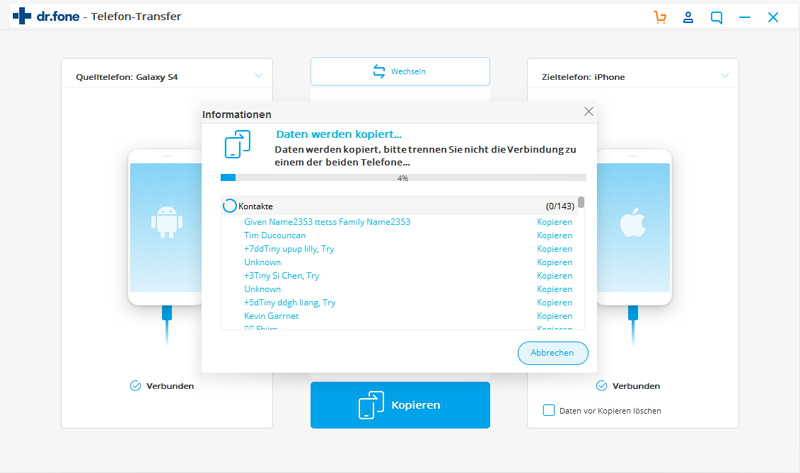Close the dr.fone window
The width and height of the screenshot is (800, 473).
coord(773,17)
